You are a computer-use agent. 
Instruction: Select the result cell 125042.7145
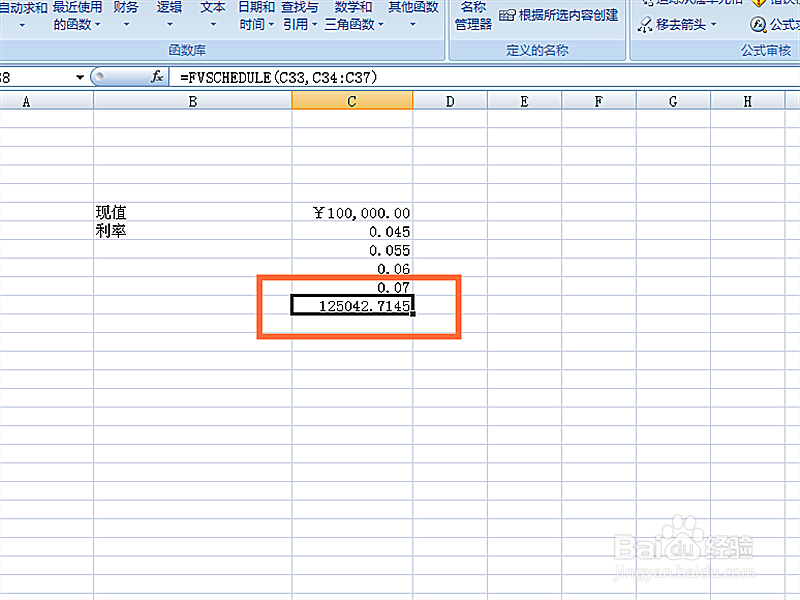(x=352, y=305)
